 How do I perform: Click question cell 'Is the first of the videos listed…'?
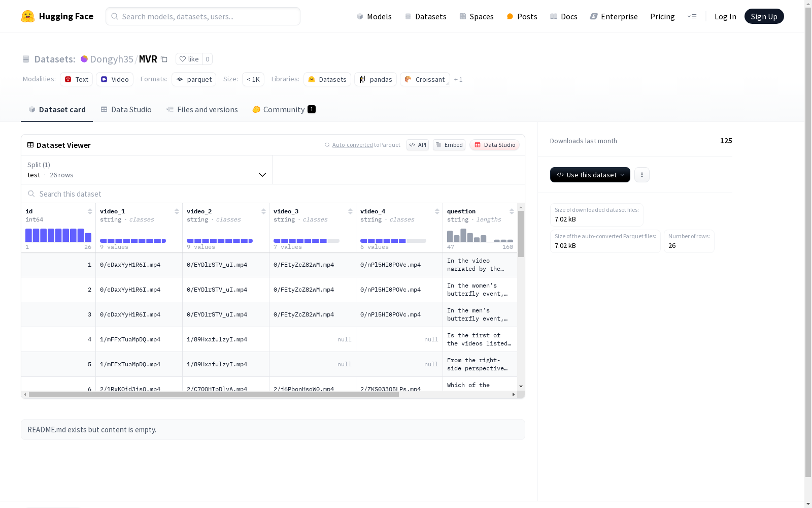[x=480, y=339]
